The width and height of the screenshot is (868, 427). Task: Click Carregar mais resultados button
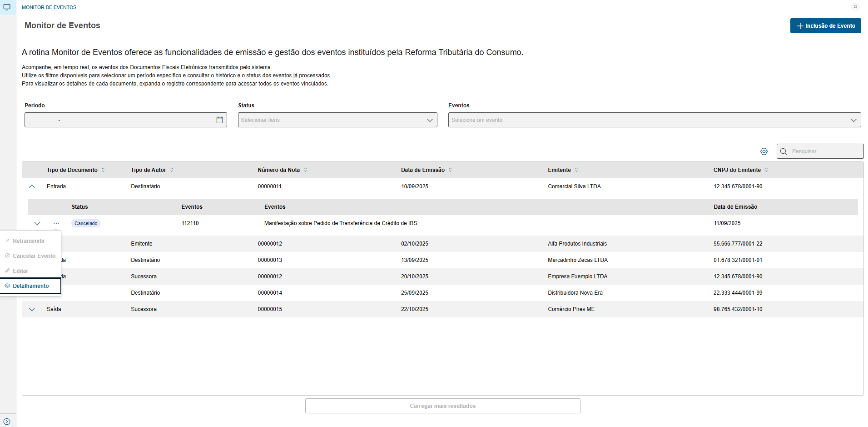pyautogui.click(x=443, y=406)
